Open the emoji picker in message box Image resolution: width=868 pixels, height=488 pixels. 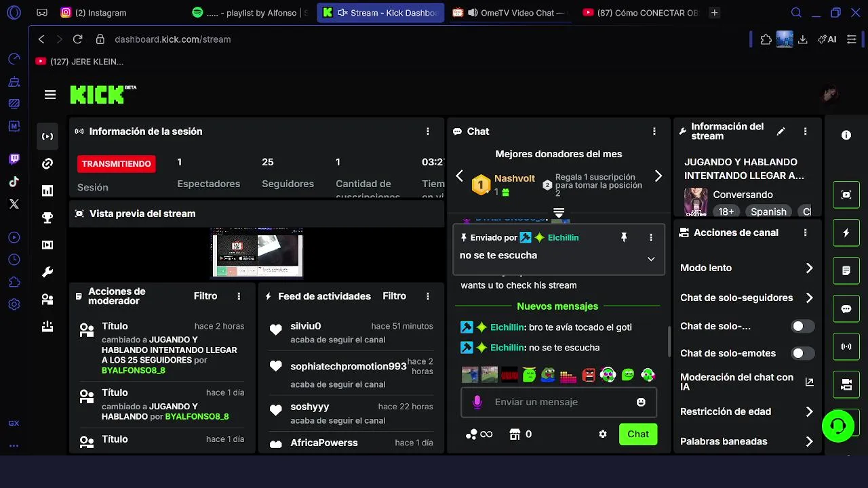[641, 402]
